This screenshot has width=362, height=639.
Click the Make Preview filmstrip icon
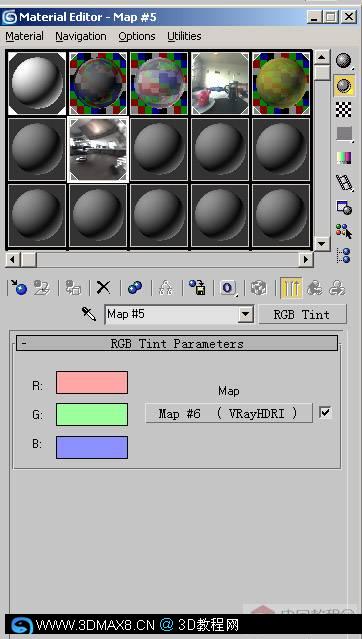344,183
